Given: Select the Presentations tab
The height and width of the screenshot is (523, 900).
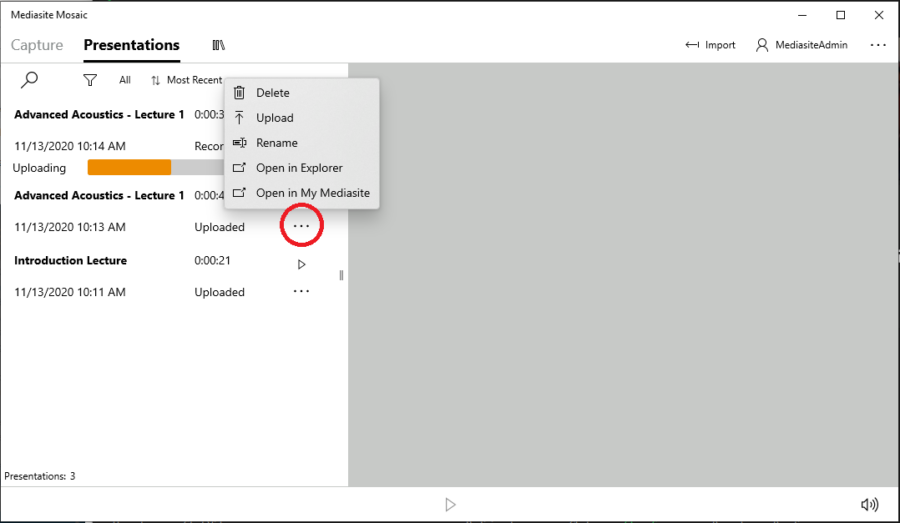Looking at the screenshot, I should tap(131, 45).
